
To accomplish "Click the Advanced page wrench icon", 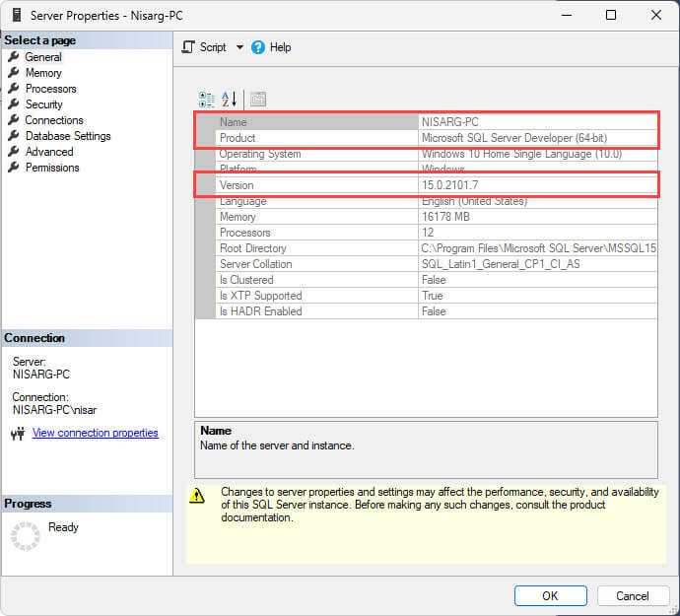I will [14, 151].
